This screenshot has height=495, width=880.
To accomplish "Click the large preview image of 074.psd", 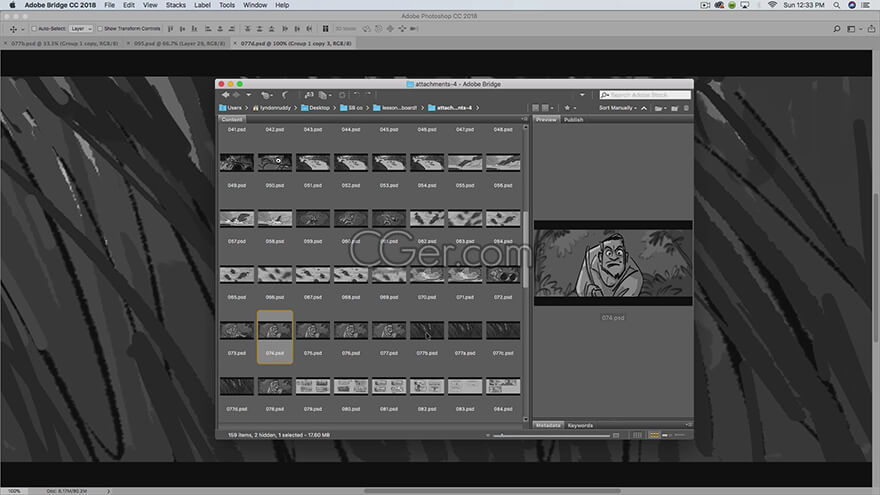I will (613, 263).
